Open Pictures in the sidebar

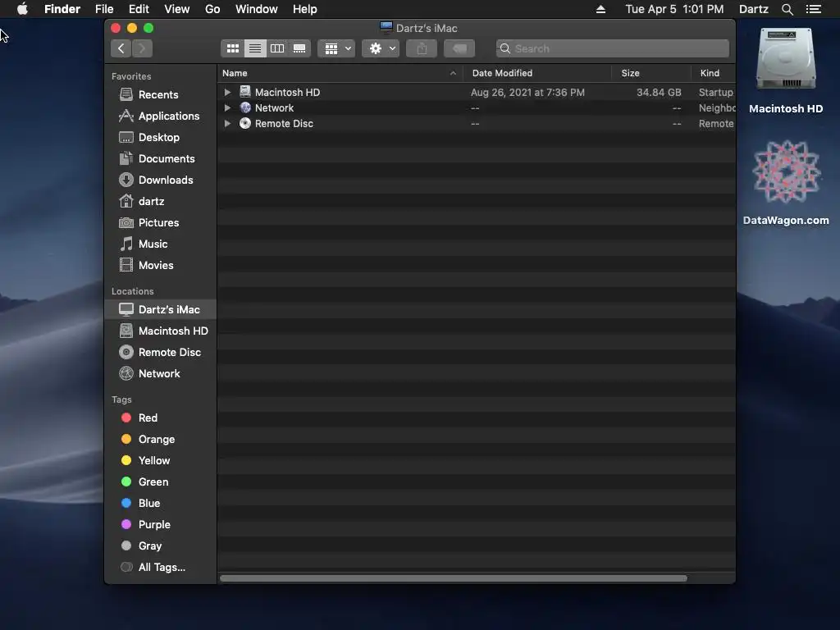coord(160,223)
